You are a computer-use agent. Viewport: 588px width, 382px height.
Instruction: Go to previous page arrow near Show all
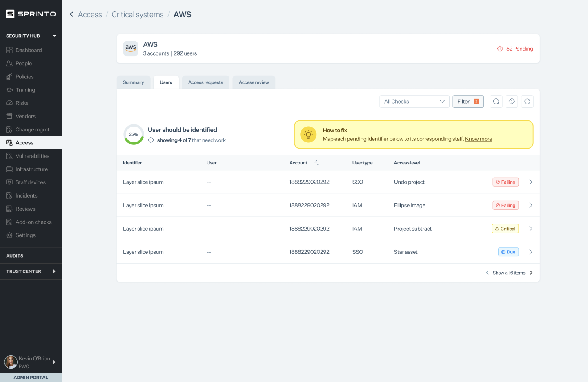[x=487, y=273]
